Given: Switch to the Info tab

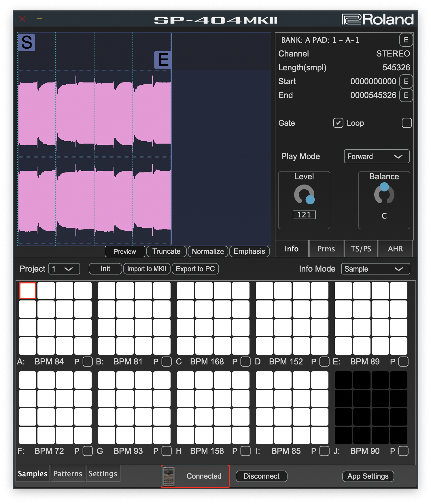Looking at the screenshot, I should click(292, 249).
